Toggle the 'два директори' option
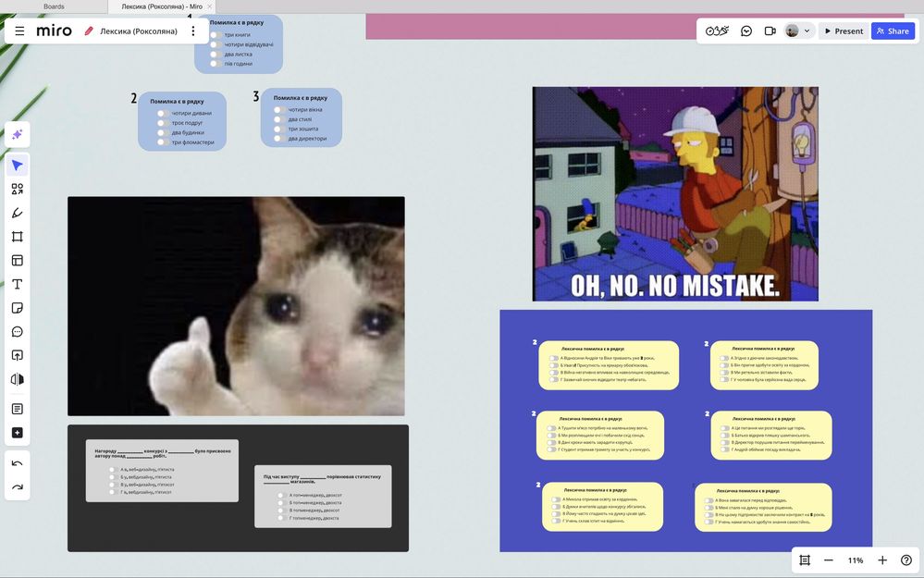924x578 pixels. (x=278, y=139)
